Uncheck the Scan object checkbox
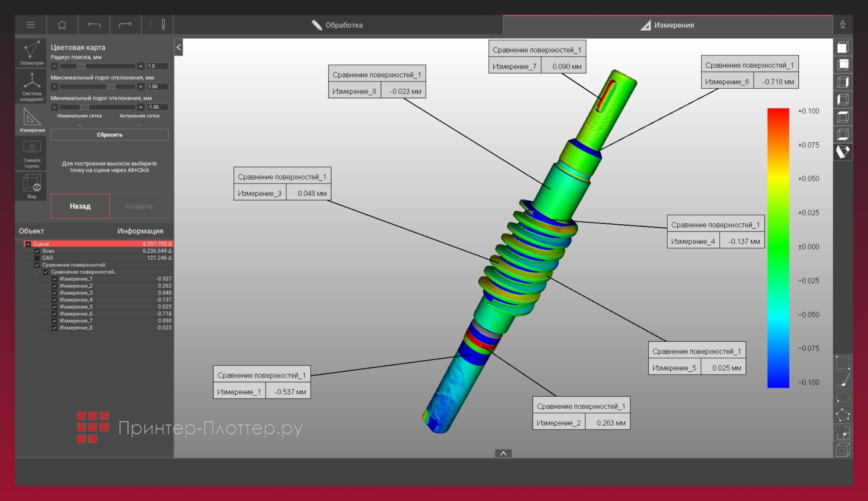The height and width of the screenshot is (501, 868). pyautogui.click(x=37, y=251)
